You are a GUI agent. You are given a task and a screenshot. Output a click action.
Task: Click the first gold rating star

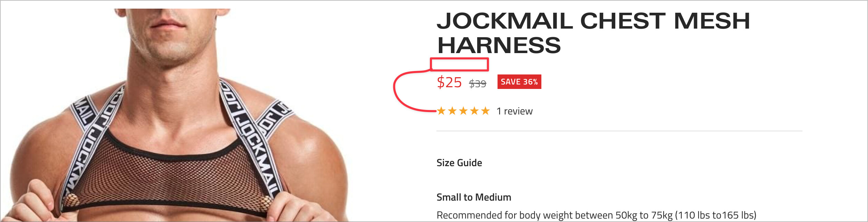point(441,111)
